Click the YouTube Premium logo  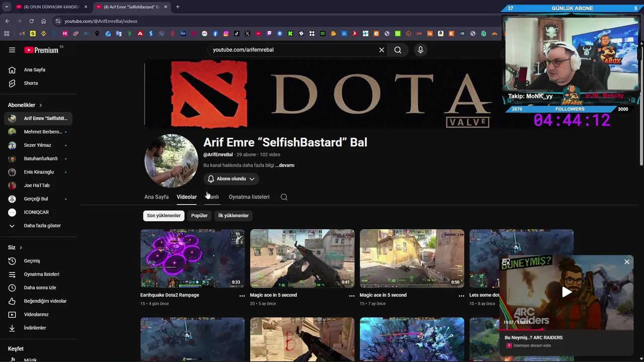click(x=42, y=50)
